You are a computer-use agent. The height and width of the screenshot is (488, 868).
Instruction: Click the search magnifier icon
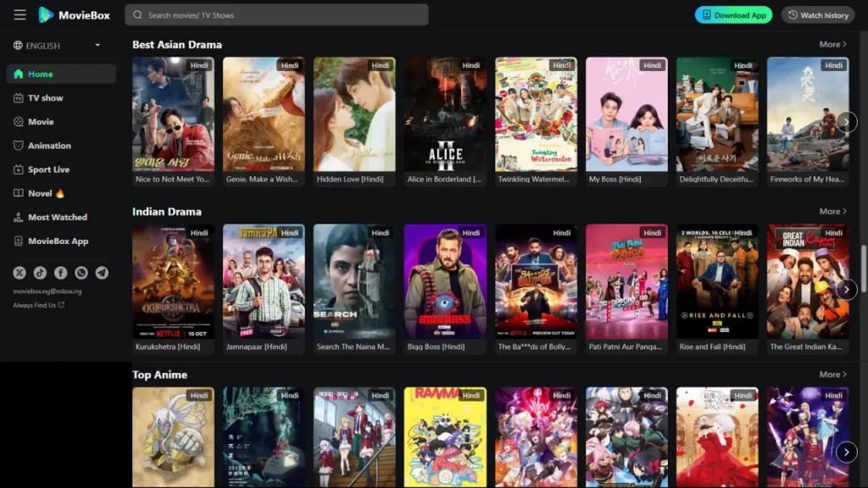point(137,15)
